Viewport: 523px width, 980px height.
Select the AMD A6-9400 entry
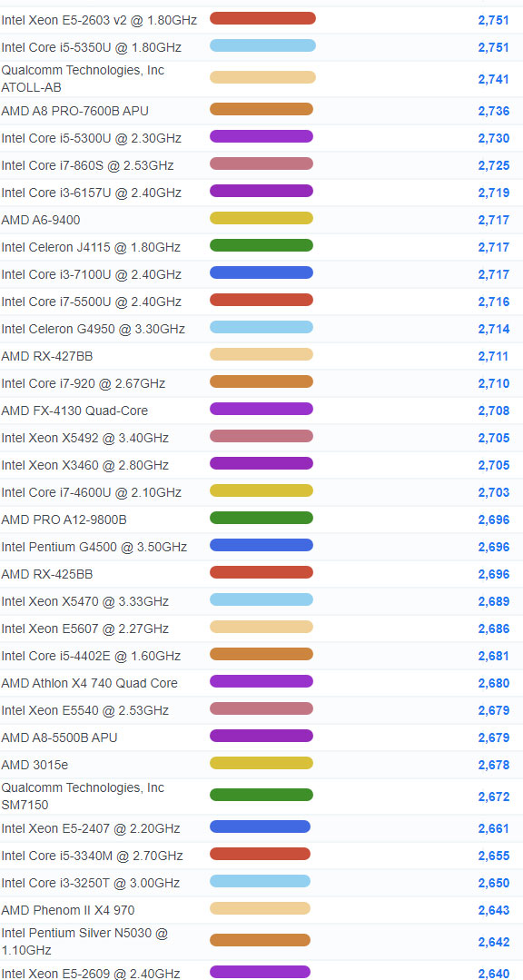click(x=41, y=220)
